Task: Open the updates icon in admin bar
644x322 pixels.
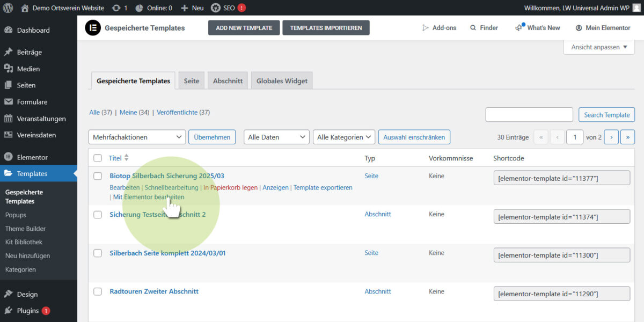Action: click(116, 8)
